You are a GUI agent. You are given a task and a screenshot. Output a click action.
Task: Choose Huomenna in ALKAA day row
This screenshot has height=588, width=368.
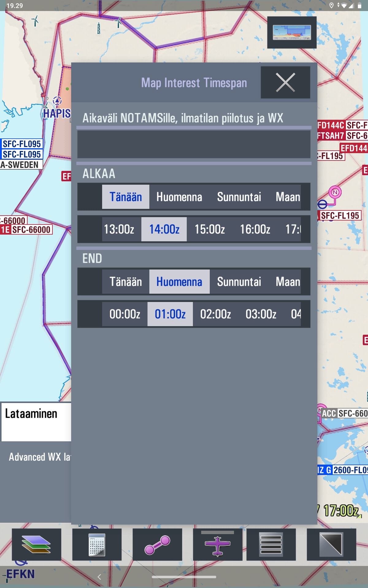[179, 197]
